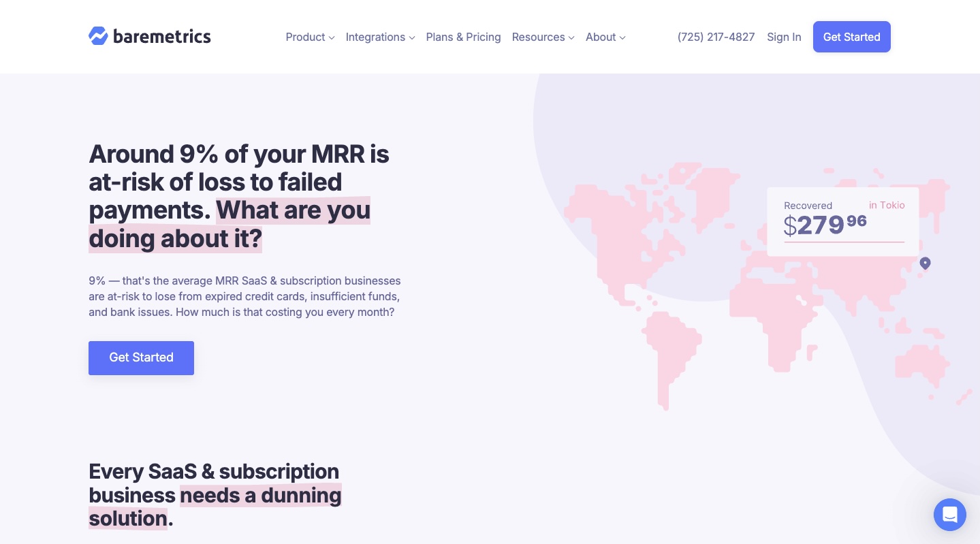Open the chat messenger launcher
980x544 pixels.
click(x=949, y=514)
